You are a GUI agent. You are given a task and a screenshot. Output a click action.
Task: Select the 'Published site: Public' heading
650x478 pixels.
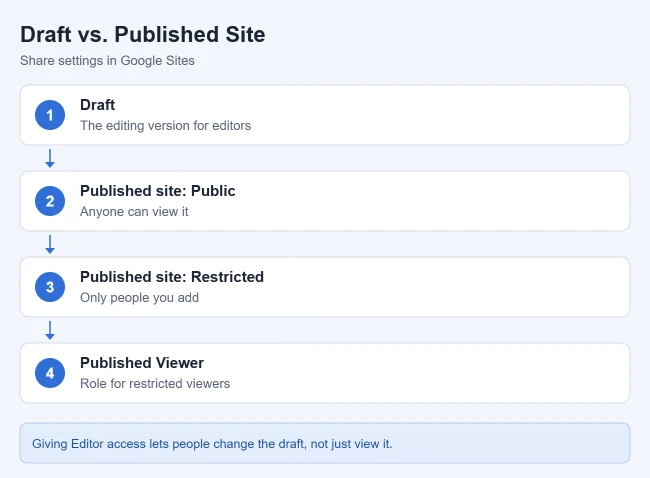point(158,191)
